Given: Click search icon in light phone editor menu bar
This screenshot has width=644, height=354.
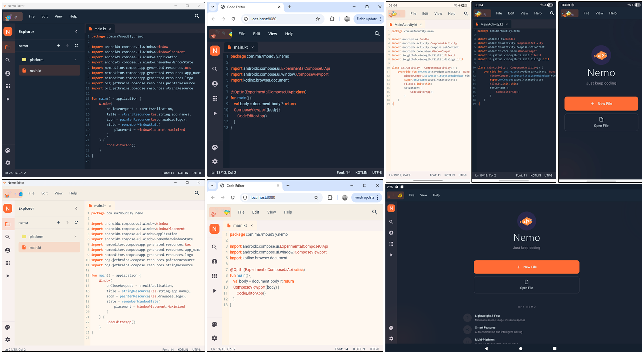Looking at the screenshot, I should [466, 14].
